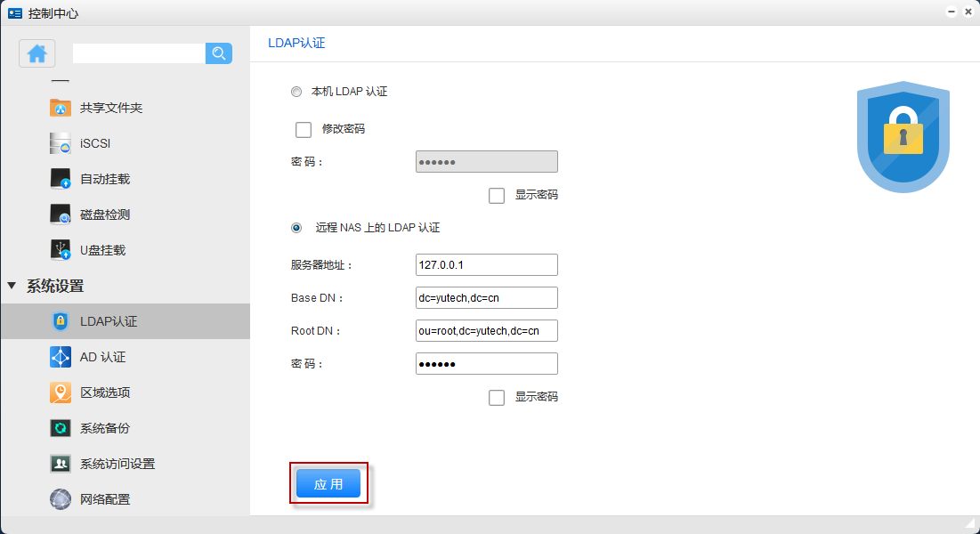Image resolution: width=980 pixels, height=534 pixels.
Task: Minimize the Control Center window
Action: click(x=952, y=12)
